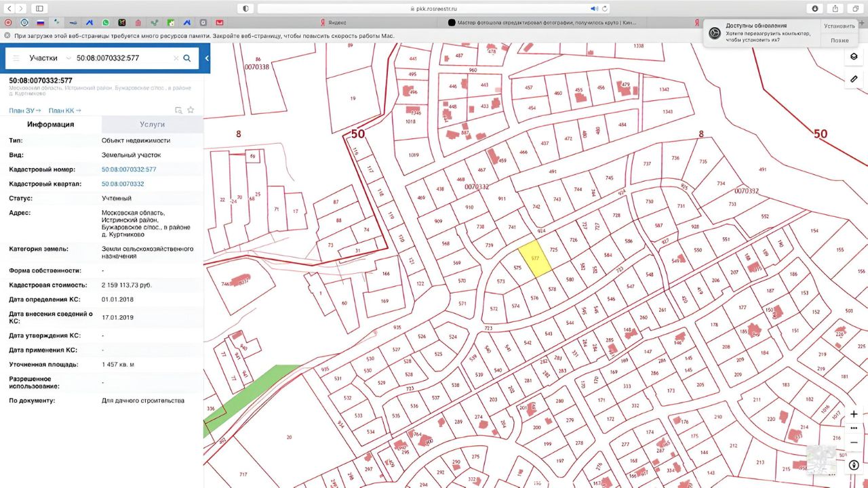This screenshot has width=868, height=488.
Task: Open the План ЗУ link
Action: (25, 110)
